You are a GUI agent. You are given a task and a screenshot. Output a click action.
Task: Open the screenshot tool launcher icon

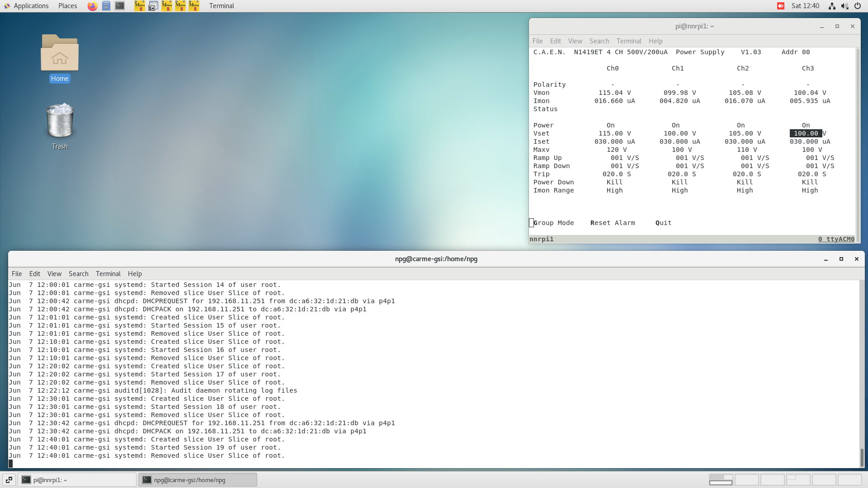153,6
